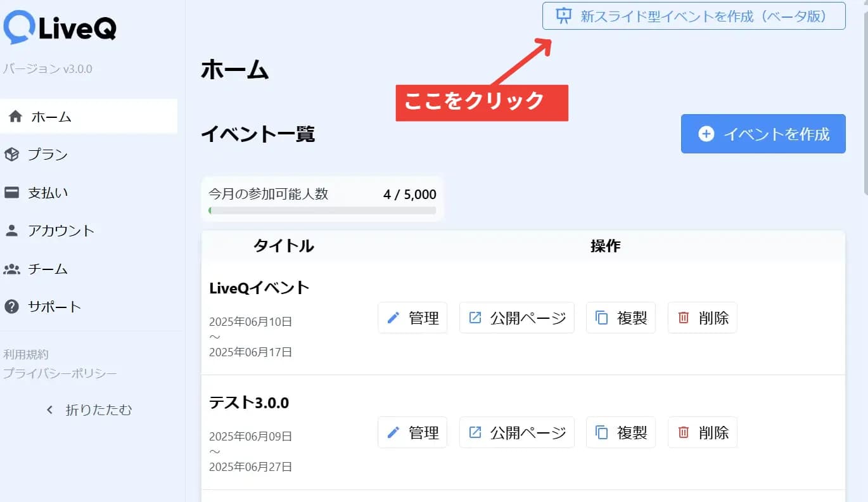Image resolution: width=868 pixels, height=502 pixels.
Task: Click the team group icon
Action: coord(11,269)
